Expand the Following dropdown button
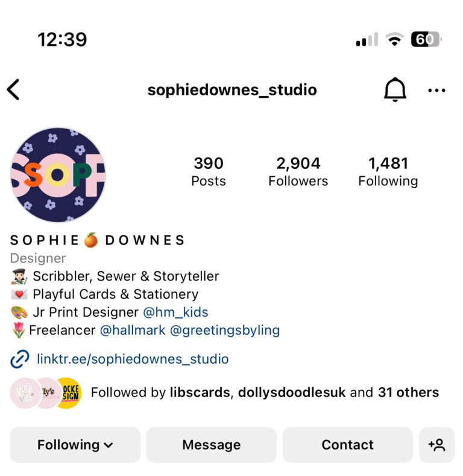The width and height of the screenshot is (463, 476). point(75,445)
